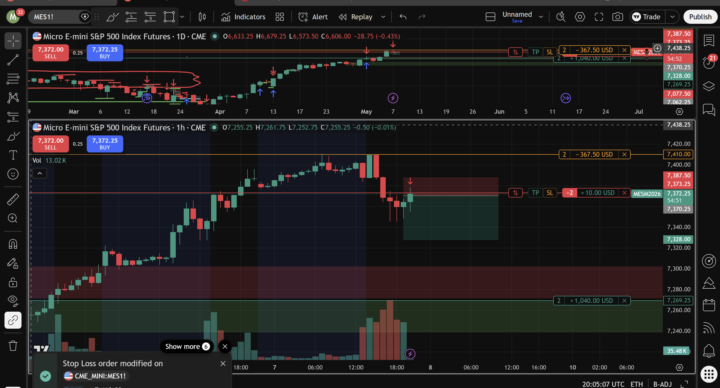Open the Fibonacci retracement tools
Screen dimensions: 720x388
[13, 79]
